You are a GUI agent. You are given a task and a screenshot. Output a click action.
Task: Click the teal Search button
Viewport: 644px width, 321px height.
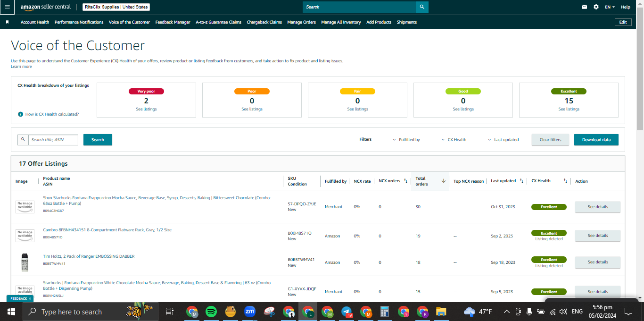point(98,140)
